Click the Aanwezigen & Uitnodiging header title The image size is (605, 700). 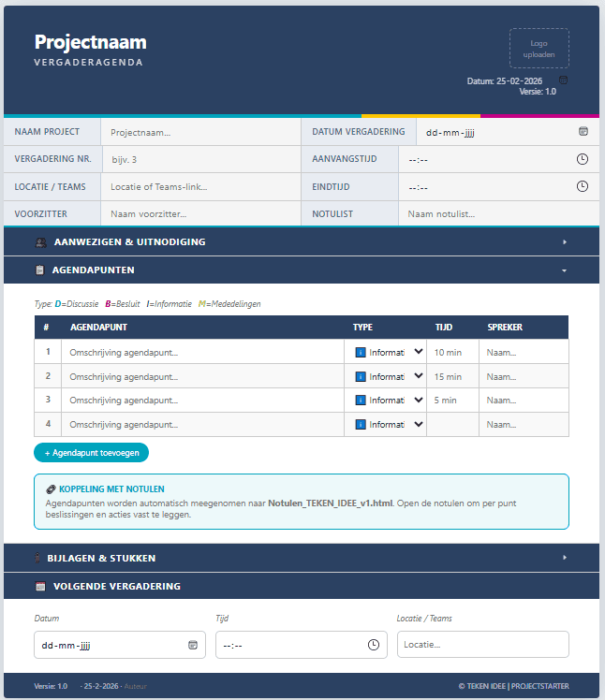pyautogui.click(x=129, y=242)
